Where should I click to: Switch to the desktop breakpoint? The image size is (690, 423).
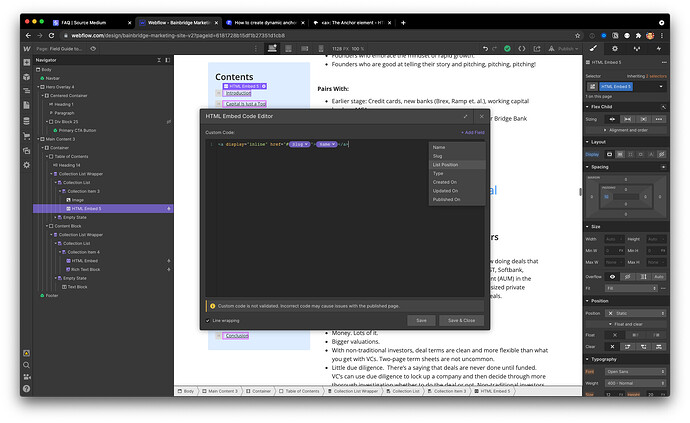click(x=272, y=48)
